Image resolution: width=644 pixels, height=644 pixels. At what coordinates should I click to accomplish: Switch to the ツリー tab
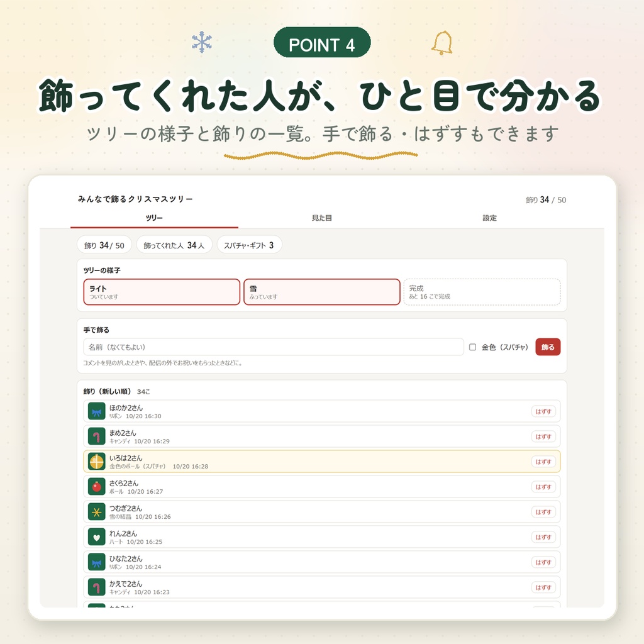pos(155,218)
